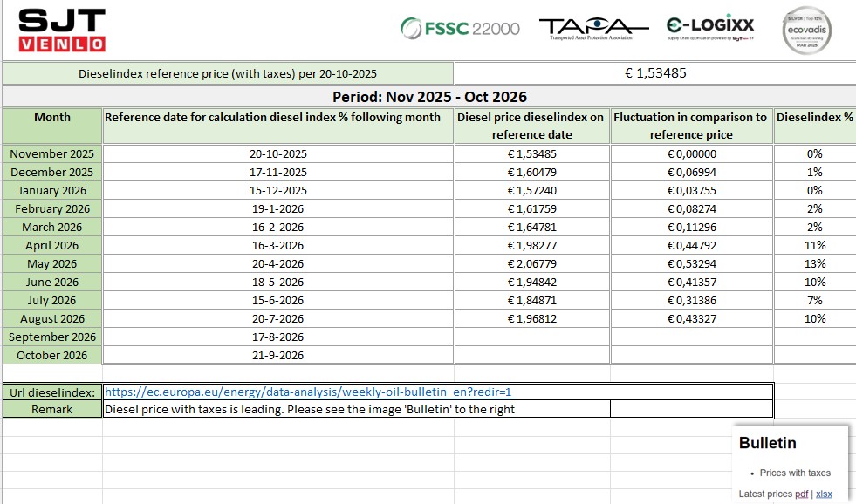Click the TAPA association logo
Image resolution: width=856 pixels, height=504 pixels.
tap(593, 29)
